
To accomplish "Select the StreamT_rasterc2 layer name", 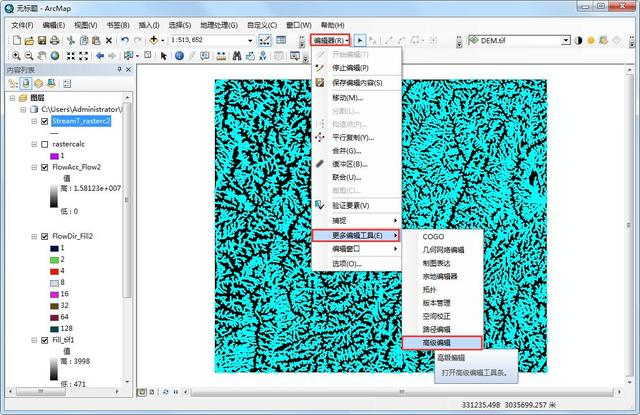I will tap(81, 121).
